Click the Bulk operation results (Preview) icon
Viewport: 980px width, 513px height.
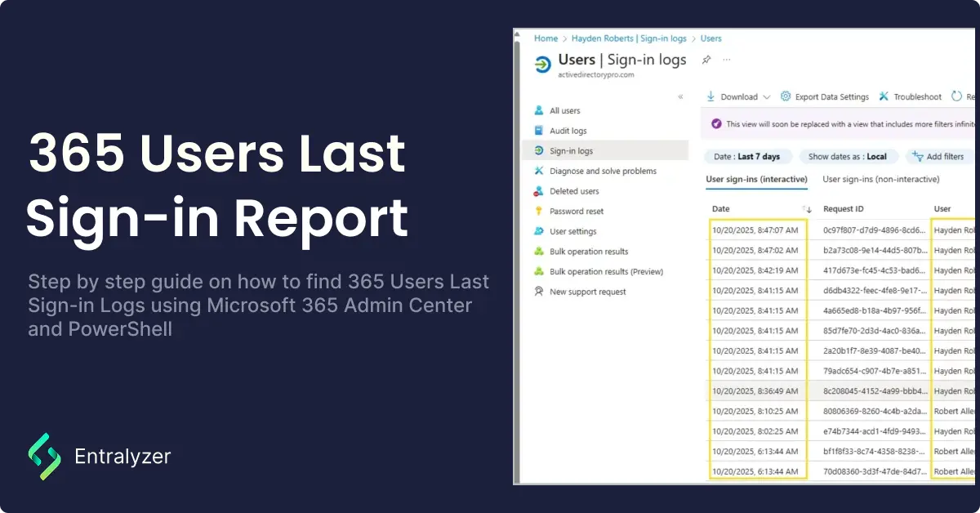point(539,271)
